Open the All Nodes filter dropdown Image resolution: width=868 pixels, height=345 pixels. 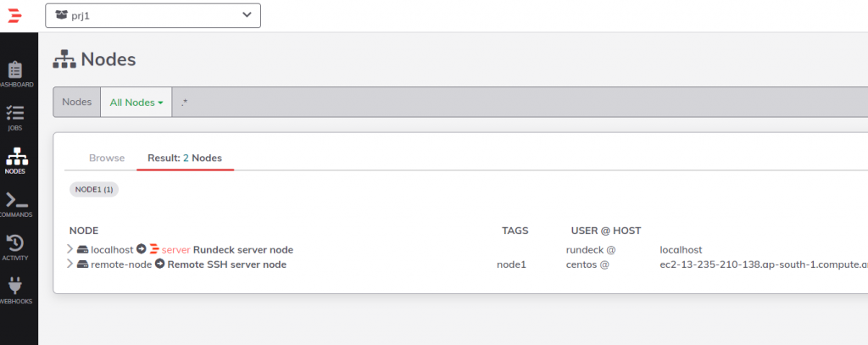tap(136, 103)
